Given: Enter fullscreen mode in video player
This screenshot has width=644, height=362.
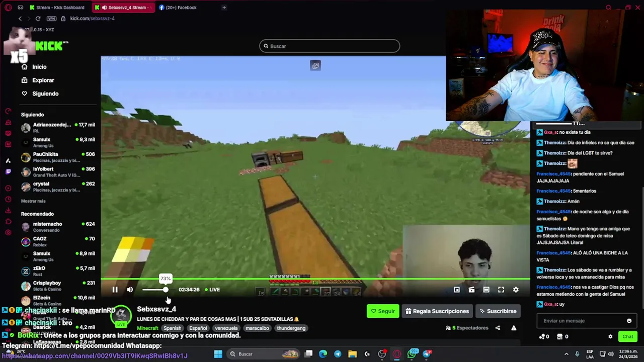Looking at the screenshot, I should pyautogui.click(x=501, y=290).
